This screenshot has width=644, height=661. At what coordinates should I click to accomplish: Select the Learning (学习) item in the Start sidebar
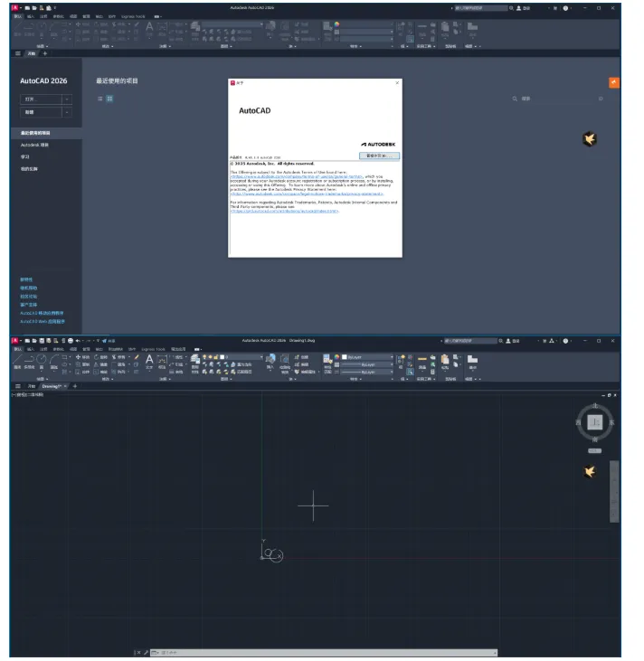click(25, 156)
